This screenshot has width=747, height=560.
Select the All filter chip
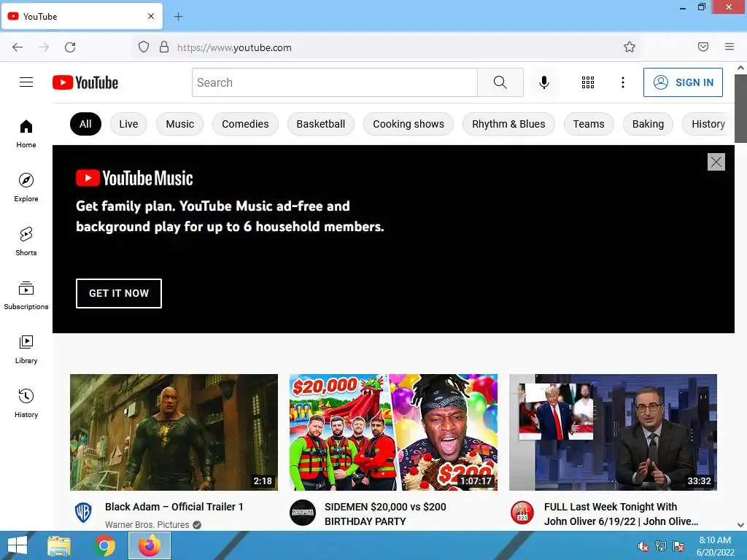click(x=86, y=124)
